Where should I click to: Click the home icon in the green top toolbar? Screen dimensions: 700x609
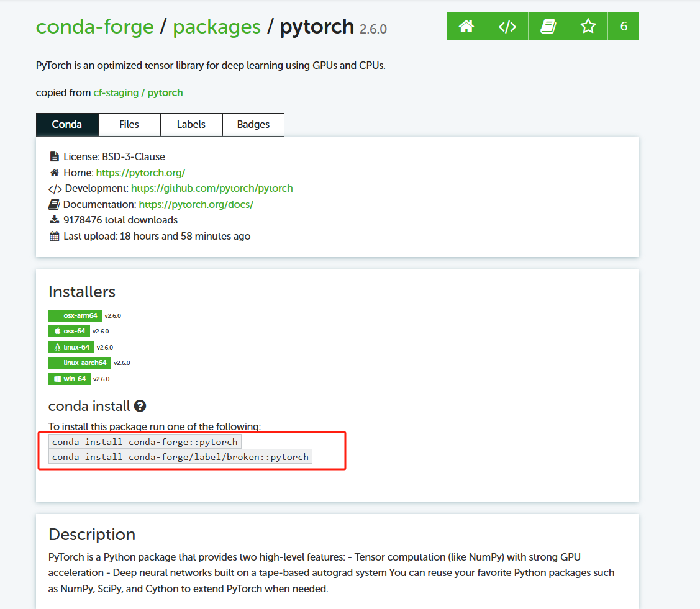click(x=466, y=26)
